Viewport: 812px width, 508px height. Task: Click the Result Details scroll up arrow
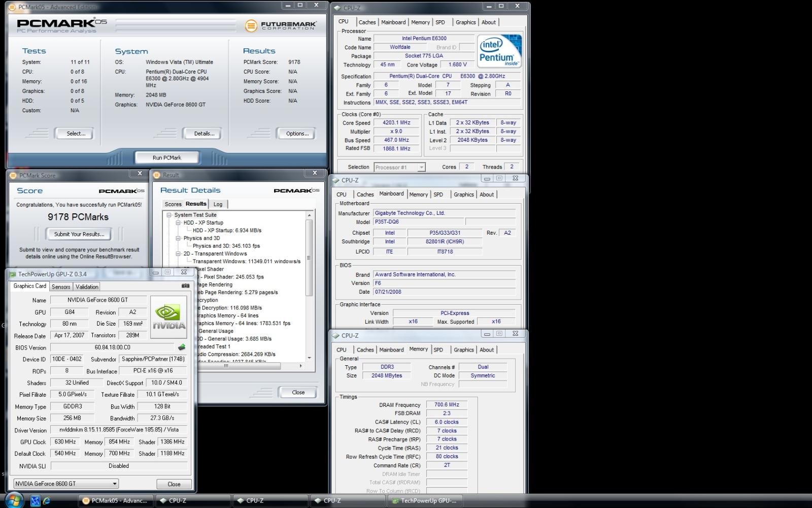(309, 215)
